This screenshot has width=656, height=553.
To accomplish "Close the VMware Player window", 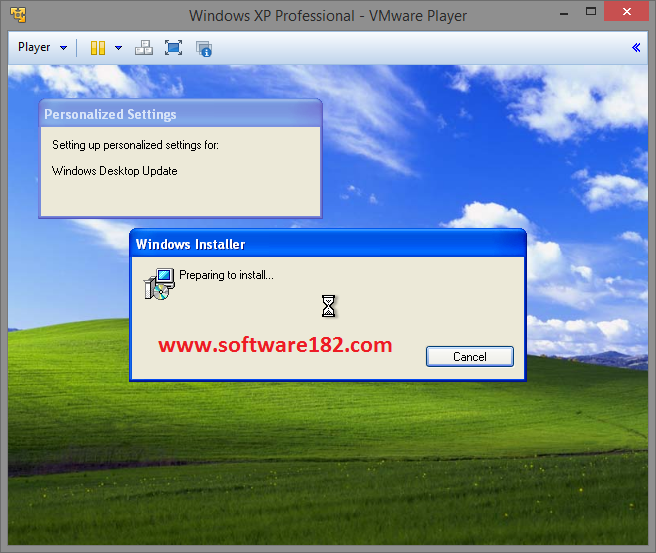I will [626, 11].
